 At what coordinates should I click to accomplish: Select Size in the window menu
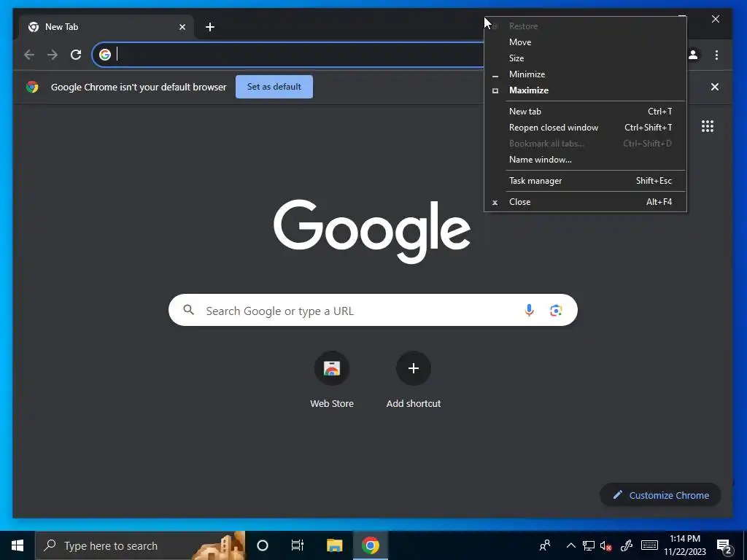point(585,58)
